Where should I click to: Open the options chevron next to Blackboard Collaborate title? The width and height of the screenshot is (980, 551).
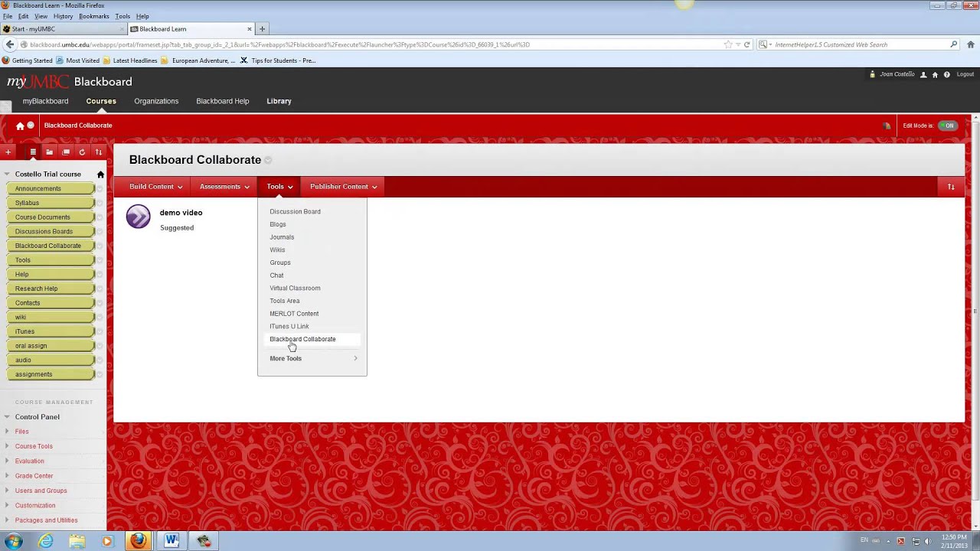coord(268,160)
